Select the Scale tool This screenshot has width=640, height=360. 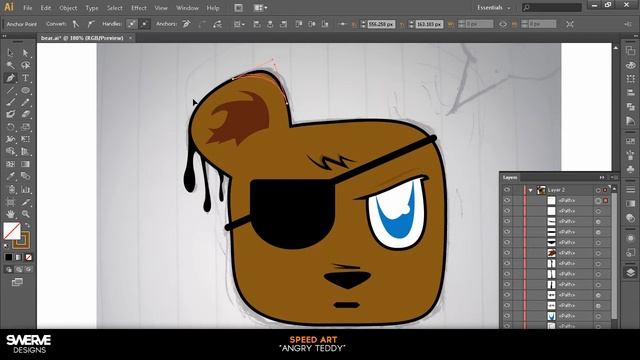coord(25,127)
